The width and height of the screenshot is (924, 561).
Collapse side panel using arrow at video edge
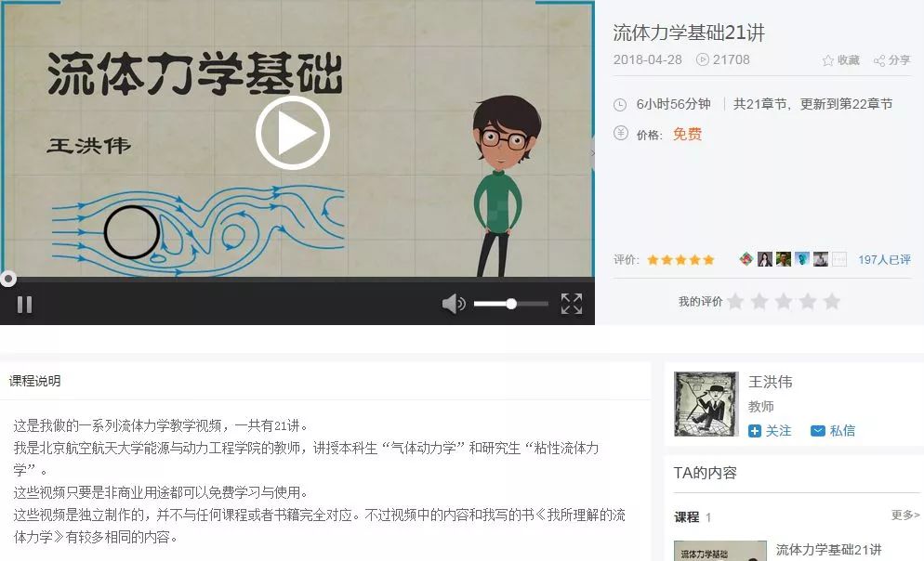point(592,153)
